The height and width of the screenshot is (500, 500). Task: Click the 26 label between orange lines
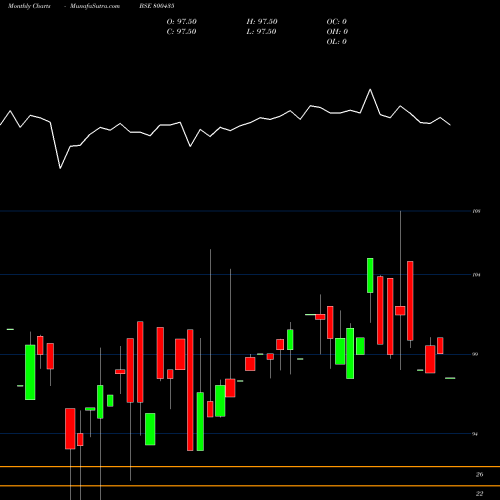click(480, 475)
